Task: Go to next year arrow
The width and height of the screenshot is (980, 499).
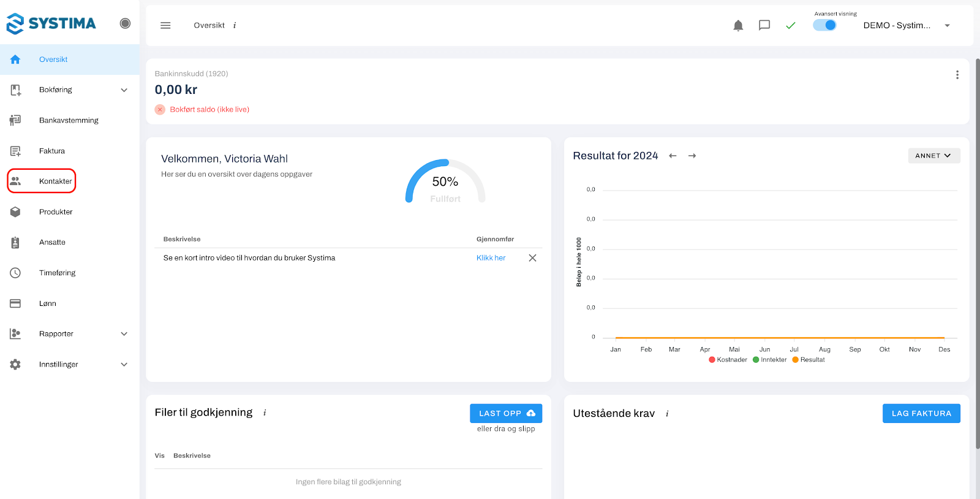Action: point(692,156)
